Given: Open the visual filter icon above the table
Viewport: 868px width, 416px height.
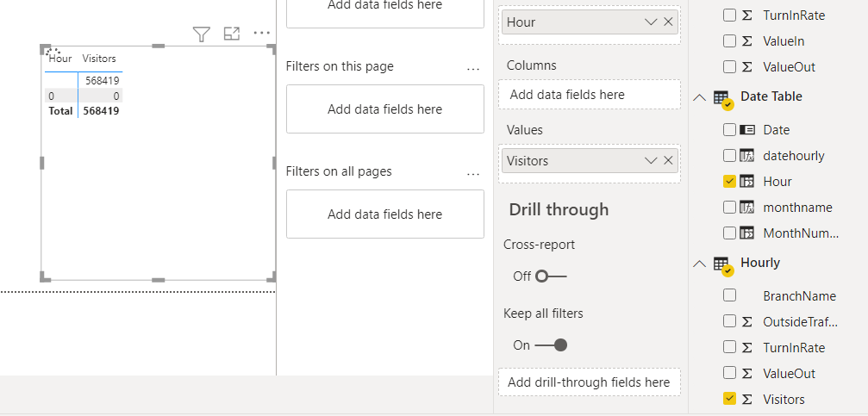Looking at the screenshot, I should tap(202, 34).
